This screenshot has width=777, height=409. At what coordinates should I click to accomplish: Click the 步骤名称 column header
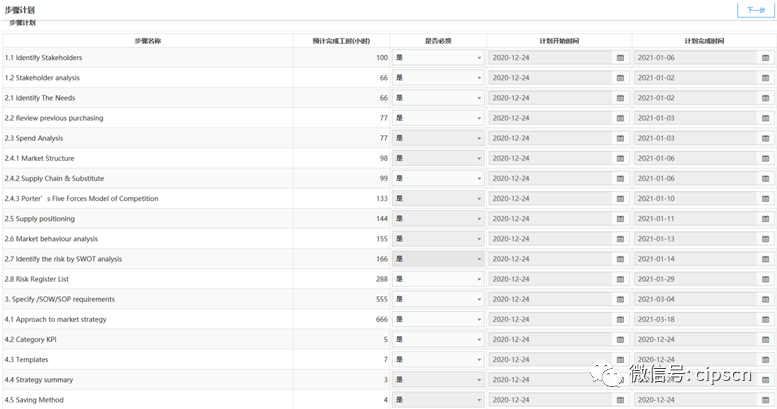[148, 41]
